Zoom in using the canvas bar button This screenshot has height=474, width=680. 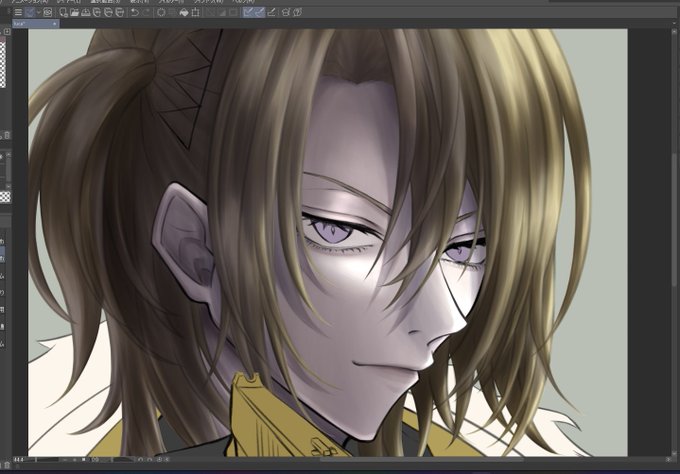point(75,460)
